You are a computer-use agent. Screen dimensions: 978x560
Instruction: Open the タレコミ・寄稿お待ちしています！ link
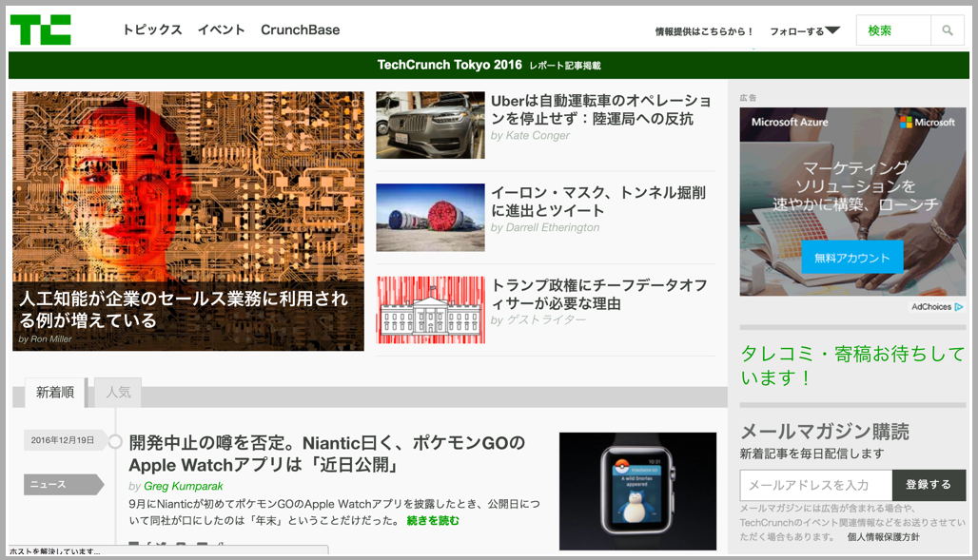point(852,365)
